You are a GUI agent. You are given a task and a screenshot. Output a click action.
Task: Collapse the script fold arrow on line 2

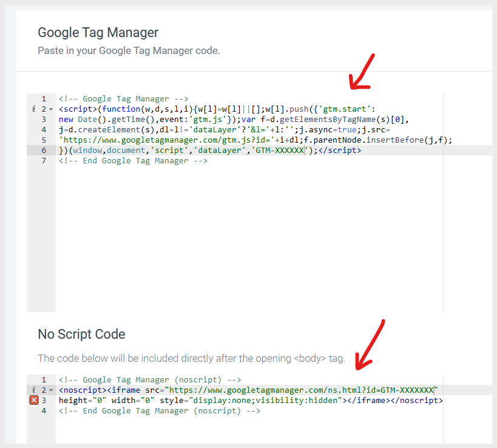click(51, 109)
